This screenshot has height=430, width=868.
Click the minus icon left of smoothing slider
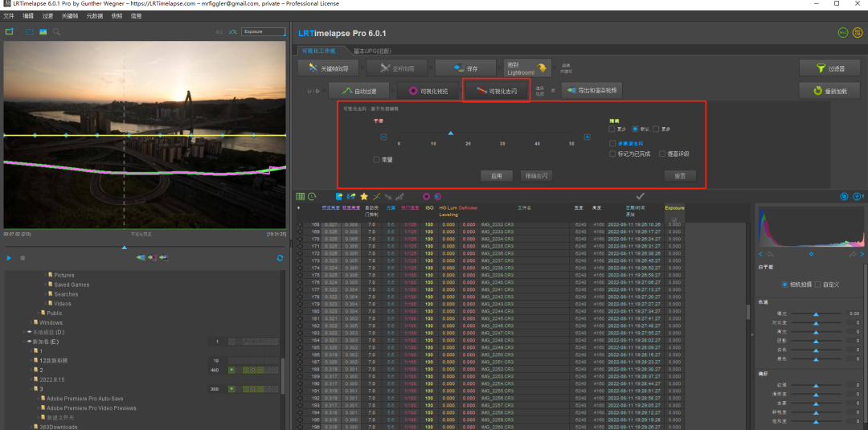[383, 137]
